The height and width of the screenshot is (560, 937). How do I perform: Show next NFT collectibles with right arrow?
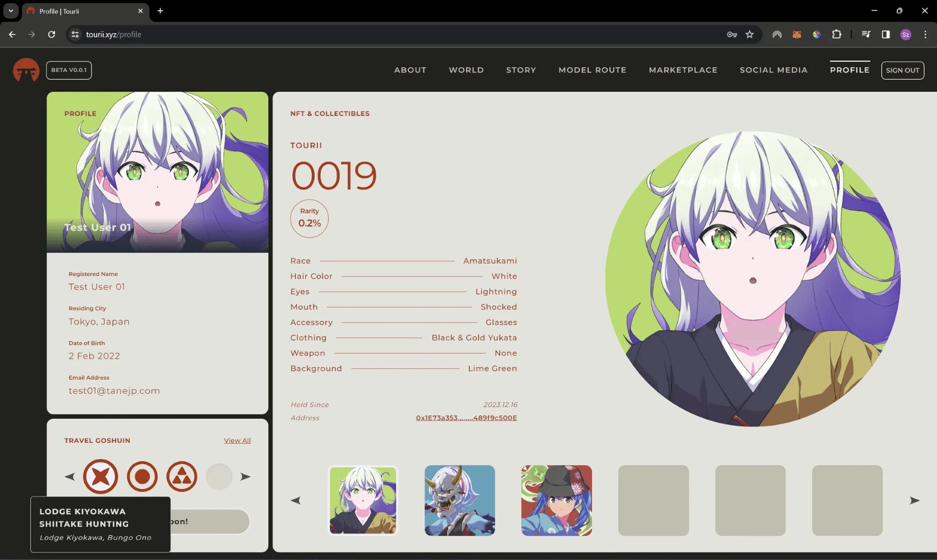(x=914, y=500)
